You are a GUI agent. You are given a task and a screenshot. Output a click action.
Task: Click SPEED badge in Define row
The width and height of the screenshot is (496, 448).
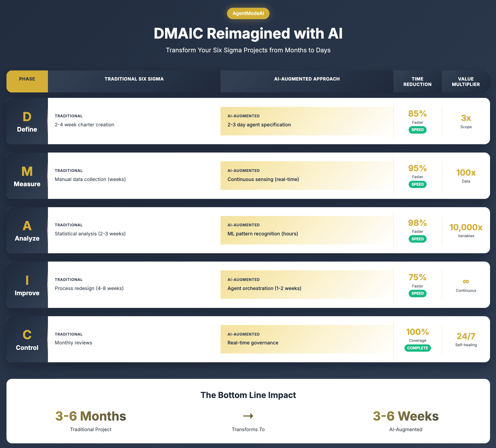coord(417,130)
